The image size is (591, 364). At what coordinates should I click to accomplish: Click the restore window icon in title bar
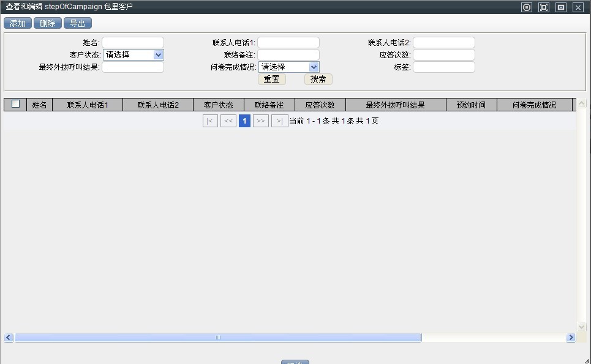(x=560, y=7)
